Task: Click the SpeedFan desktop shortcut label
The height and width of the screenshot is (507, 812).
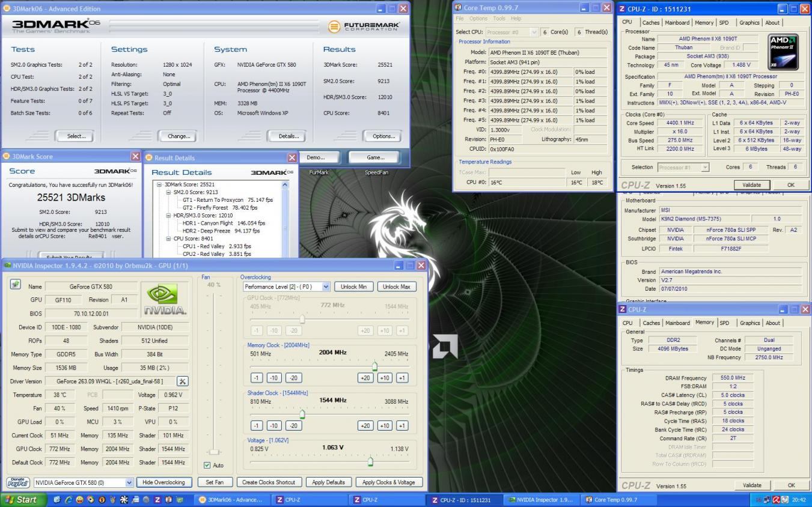Action: 377,172
